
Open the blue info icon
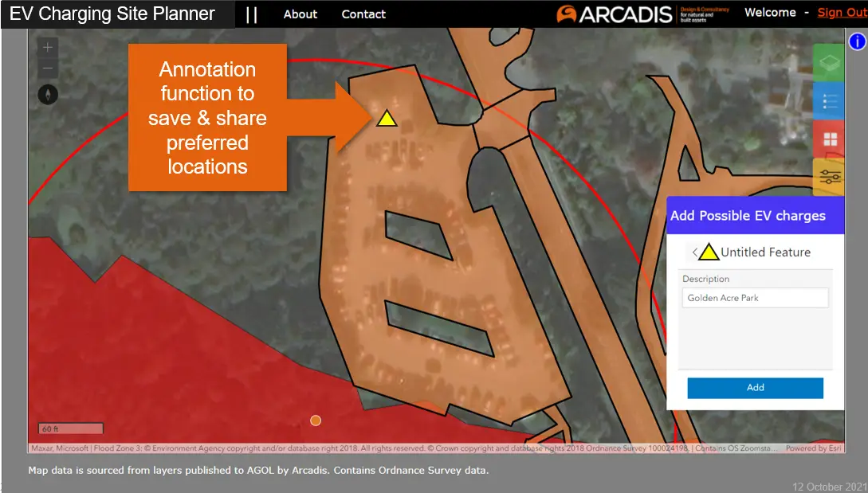click(857, 41)
